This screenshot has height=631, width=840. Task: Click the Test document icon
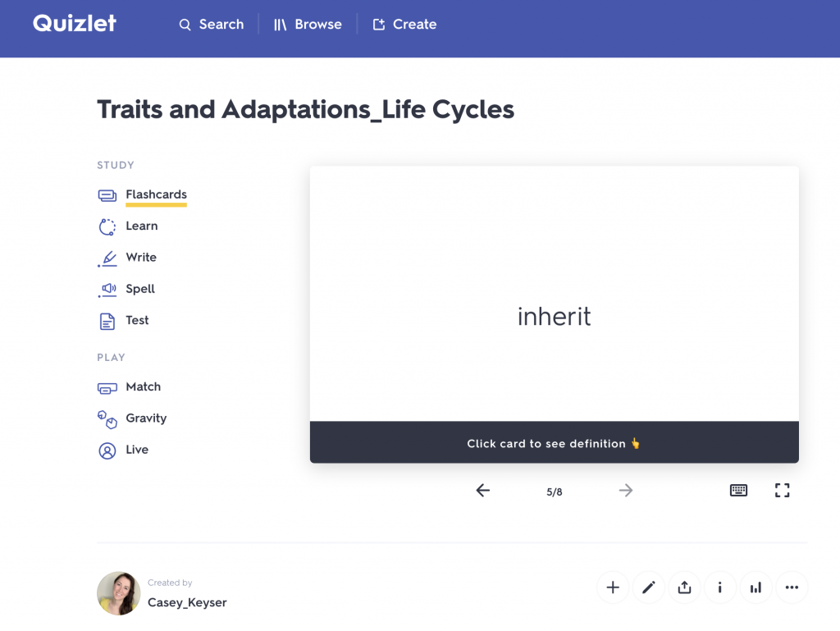click(107, 322)
